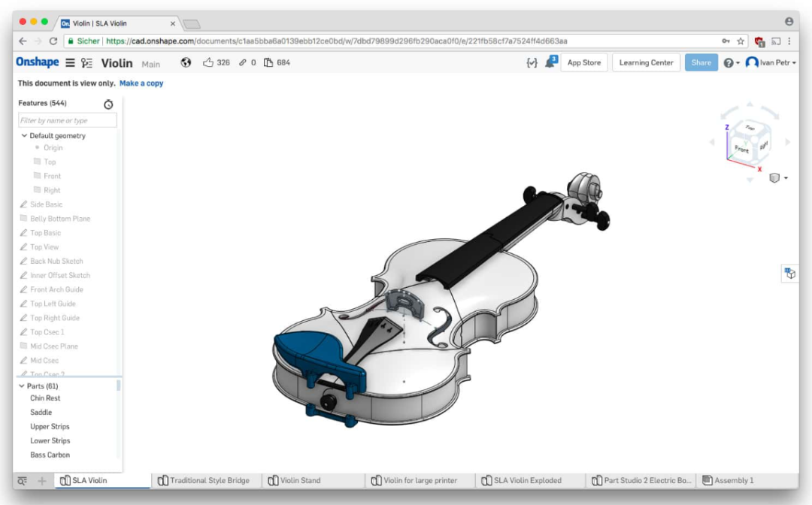Viewport: 812px width, 505px height.
Task: Click the copies icon showing 684
Action: point(268,62)
